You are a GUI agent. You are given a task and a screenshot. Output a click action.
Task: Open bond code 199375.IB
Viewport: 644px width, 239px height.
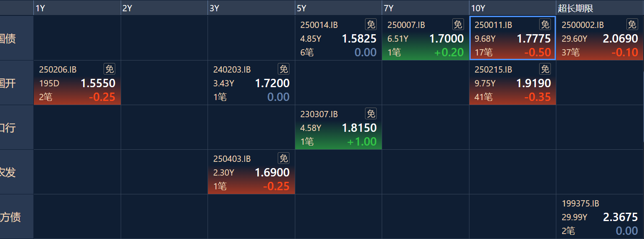[581, 204]
